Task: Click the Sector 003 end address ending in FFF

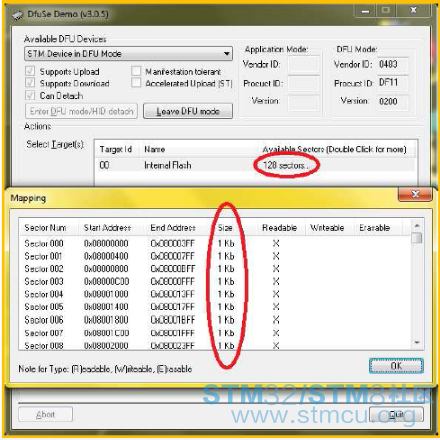Action: (172, 281)
